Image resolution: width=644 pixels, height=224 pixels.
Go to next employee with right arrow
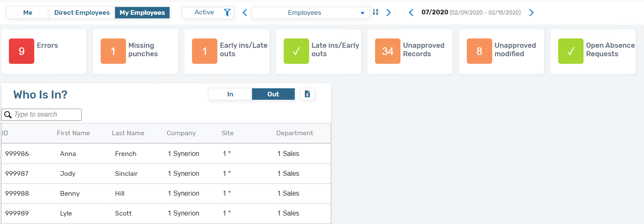coord(389,13)
